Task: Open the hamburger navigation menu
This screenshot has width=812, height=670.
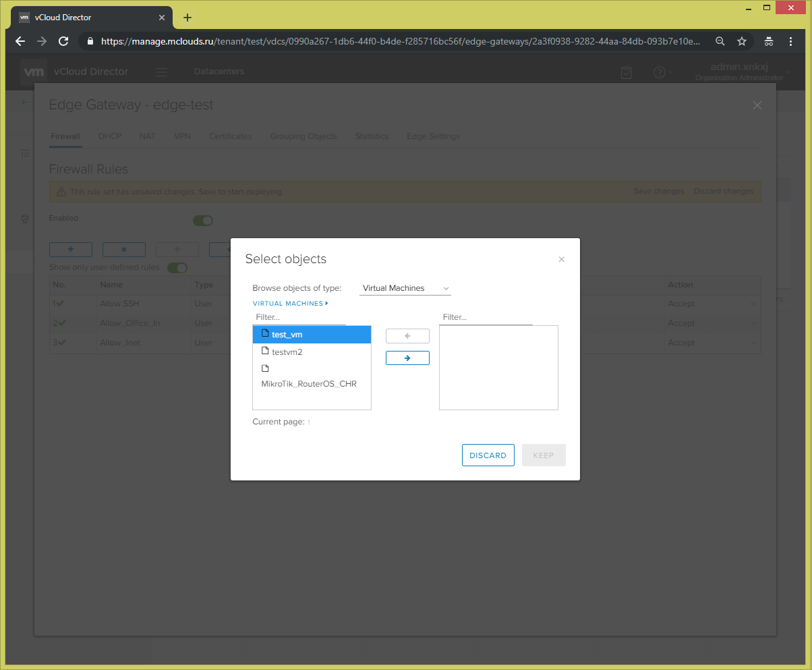Action: click(161, 72)
